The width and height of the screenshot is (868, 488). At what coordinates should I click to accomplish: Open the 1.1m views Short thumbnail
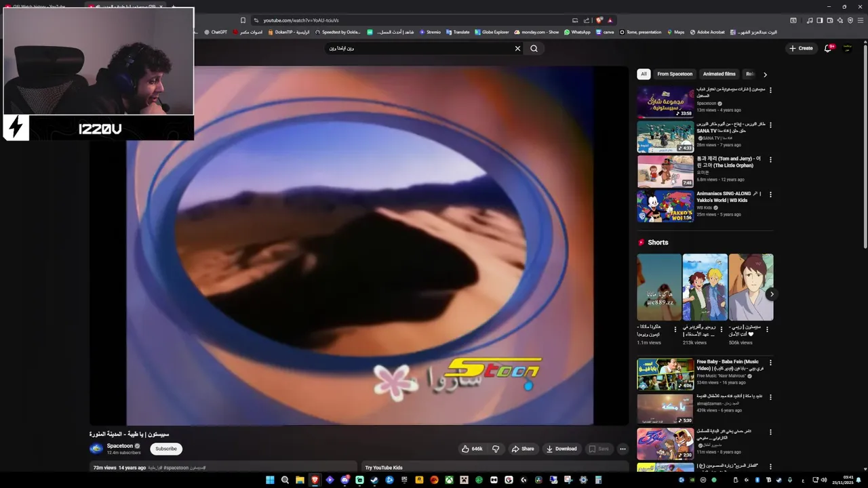(658, 287)
